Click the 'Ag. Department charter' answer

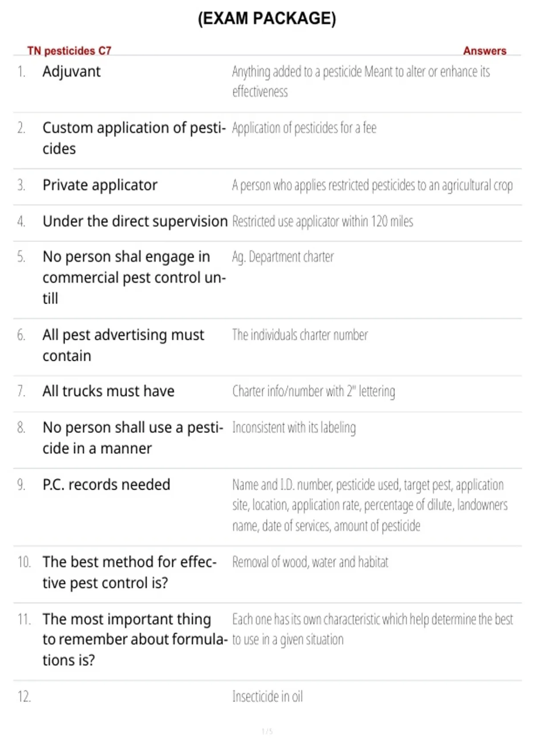[283, 257]
